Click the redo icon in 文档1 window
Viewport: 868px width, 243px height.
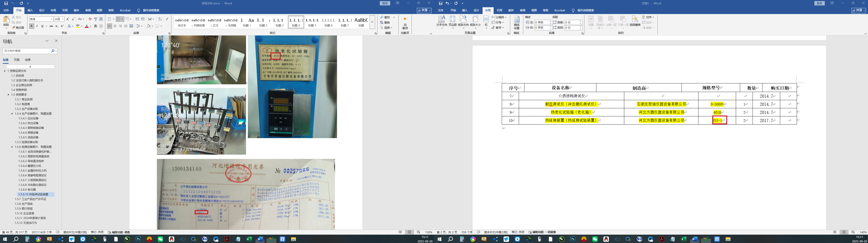click(456, 3)
